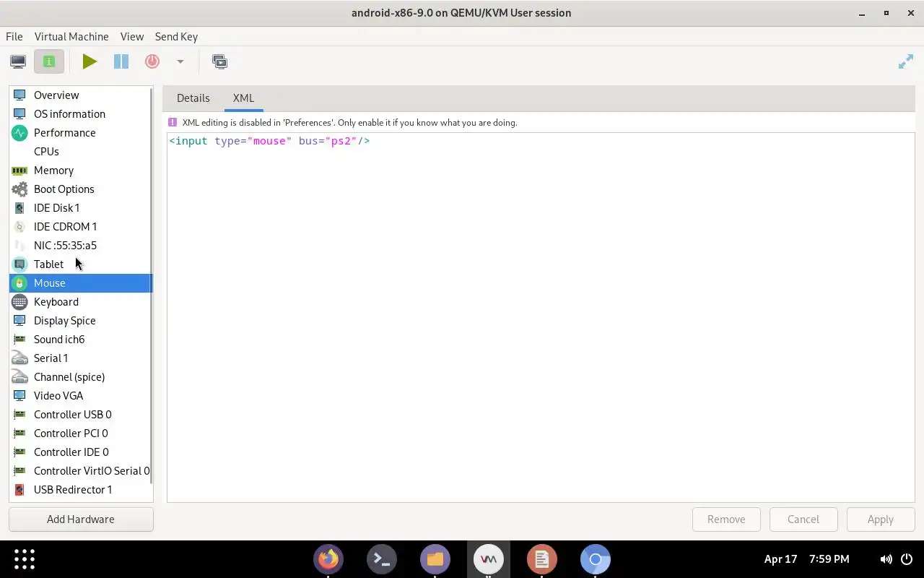Click the Mouse device icon
This screenshot has width=924, height=578.
(x=19, y=283)
